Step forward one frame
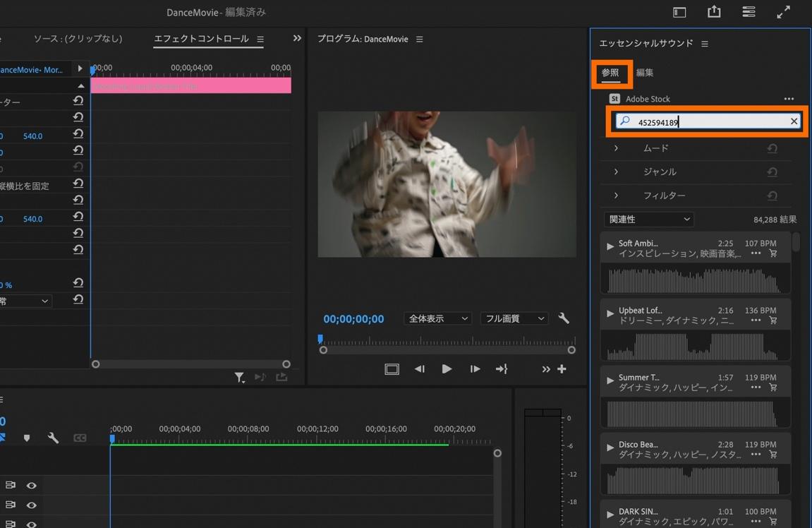 [x=474, y=369]
